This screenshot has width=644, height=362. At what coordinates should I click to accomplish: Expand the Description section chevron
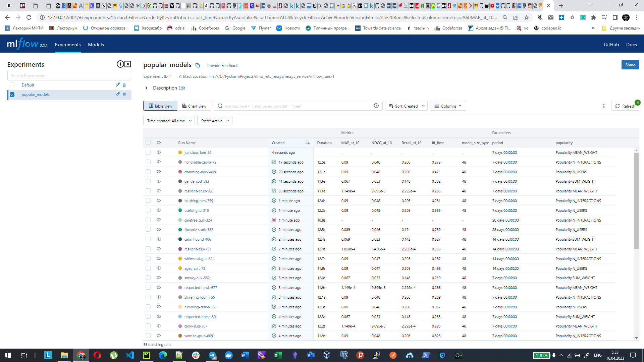click(x=146, y=88)
